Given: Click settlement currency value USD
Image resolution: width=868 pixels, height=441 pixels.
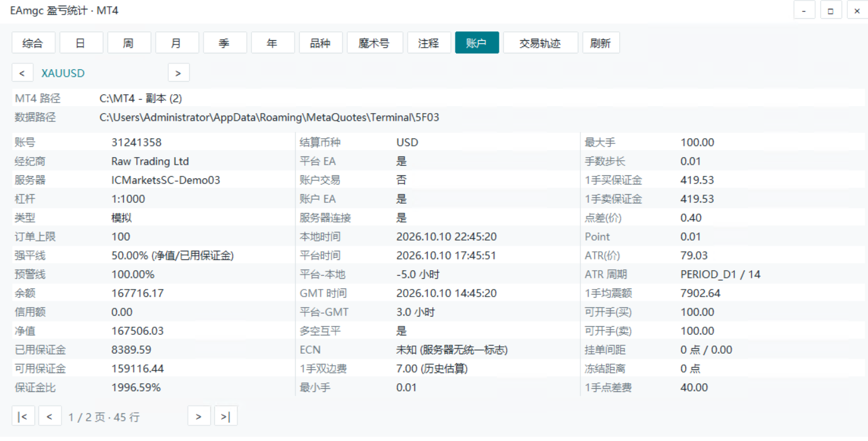Looking at the screenshot, I should (407, 143).
